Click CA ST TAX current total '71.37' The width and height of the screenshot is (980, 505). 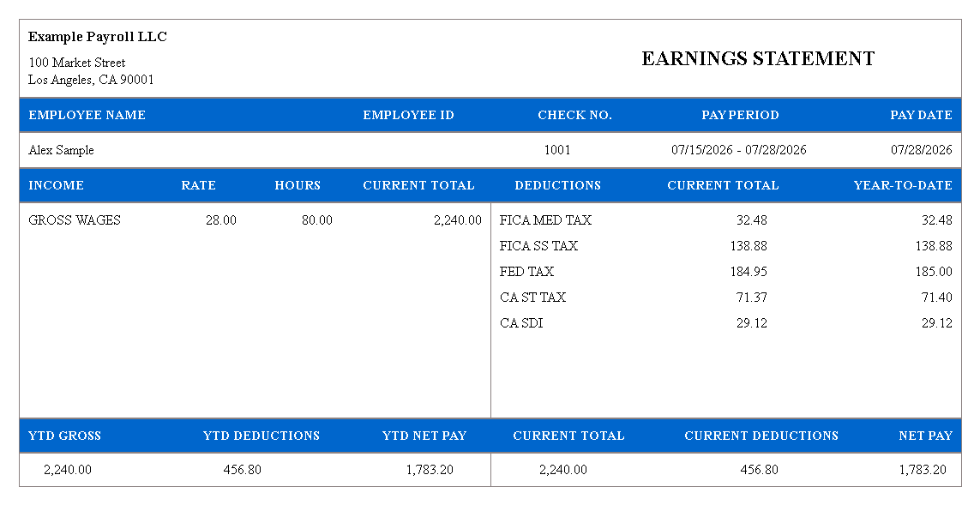(751, 297)
